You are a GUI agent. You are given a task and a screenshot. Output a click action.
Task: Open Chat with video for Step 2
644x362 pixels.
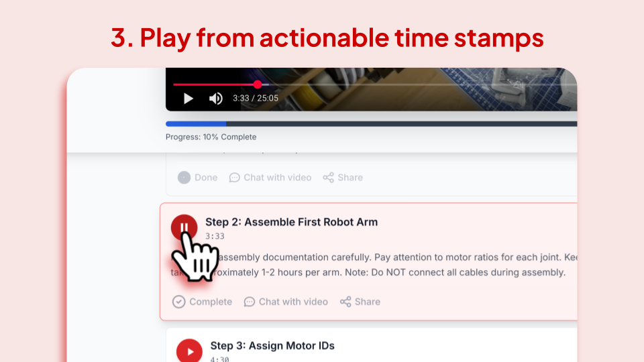tap(286, 302)
